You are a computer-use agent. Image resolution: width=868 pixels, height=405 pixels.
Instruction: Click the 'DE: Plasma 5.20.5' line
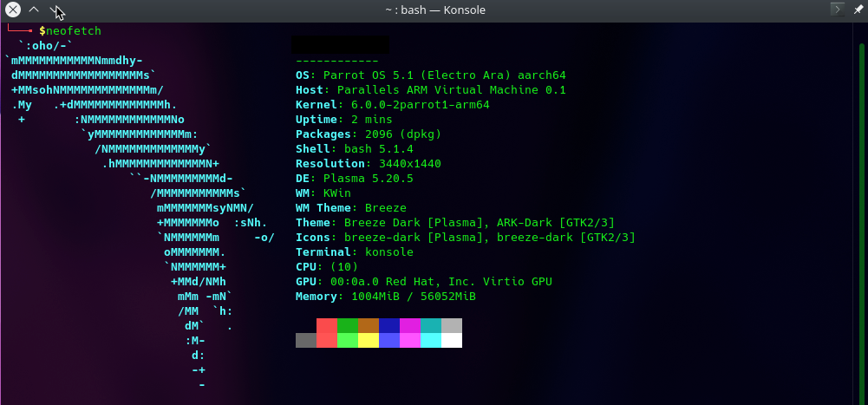coord(355,178)
